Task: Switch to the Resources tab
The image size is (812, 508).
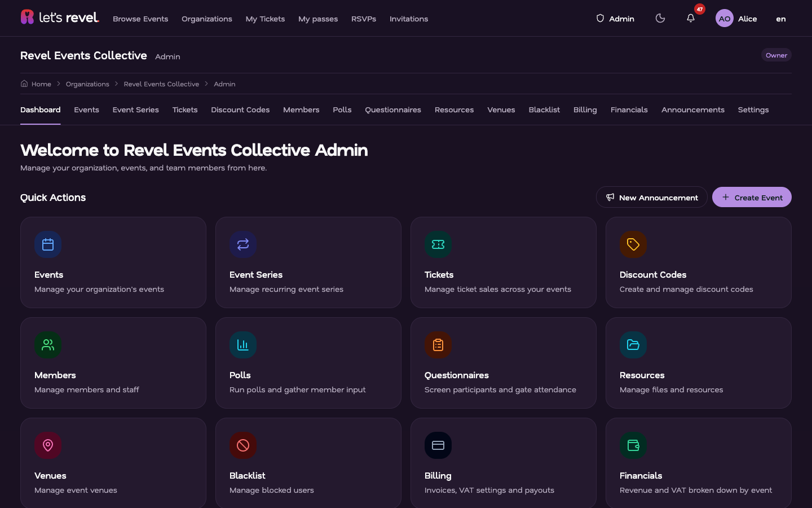Action: (x=454, y=110)
